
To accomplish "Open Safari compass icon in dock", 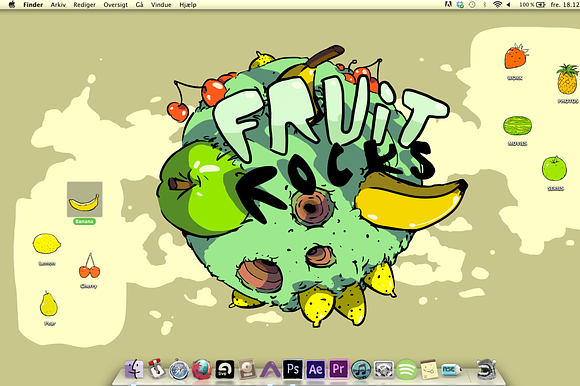I will pyautogui.click(x=179, y=369).
